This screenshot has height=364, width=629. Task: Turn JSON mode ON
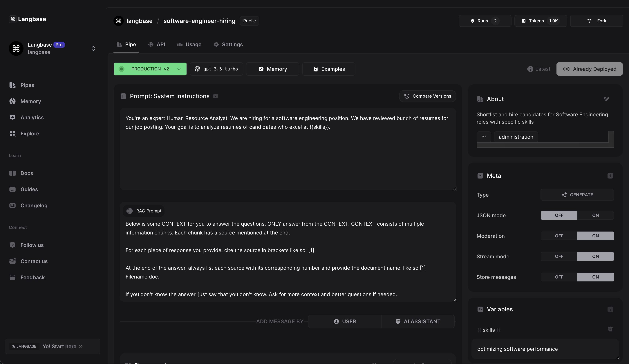coord(595,215)
